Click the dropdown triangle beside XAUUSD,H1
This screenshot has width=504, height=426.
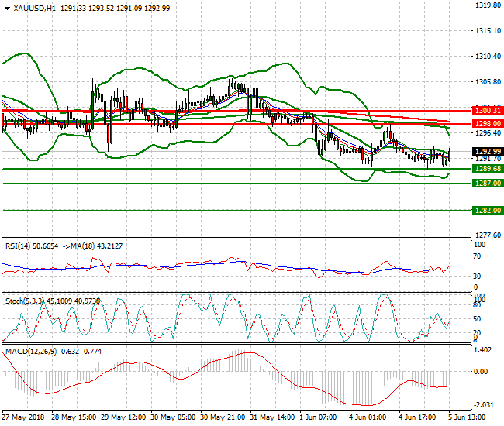[x=6, y=7]
